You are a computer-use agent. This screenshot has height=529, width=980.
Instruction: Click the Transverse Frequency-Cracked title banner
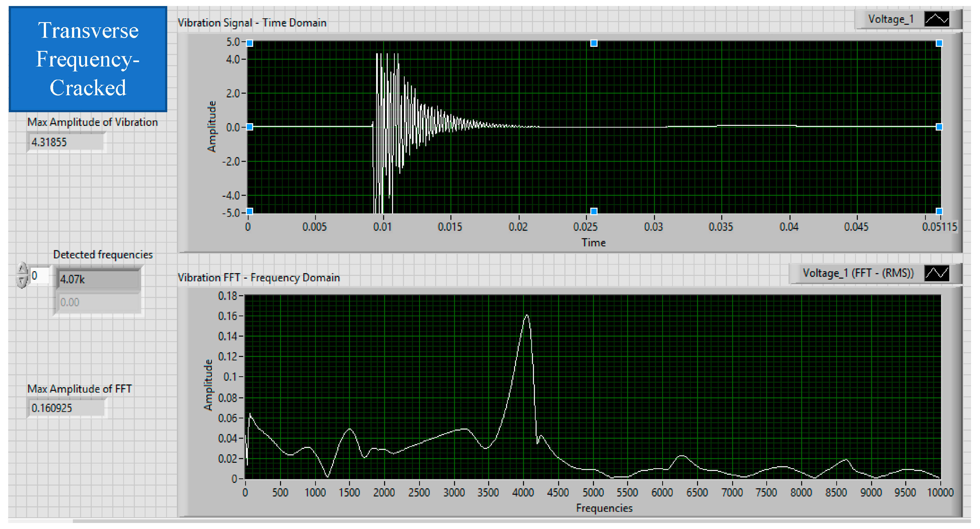[x=88, y=59]
